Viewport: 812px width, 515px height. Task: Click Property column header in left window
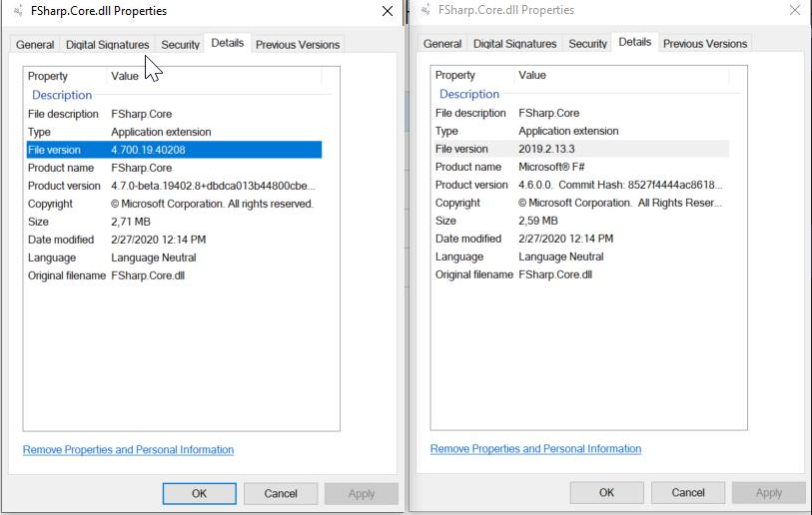click(x=66, y=76)
